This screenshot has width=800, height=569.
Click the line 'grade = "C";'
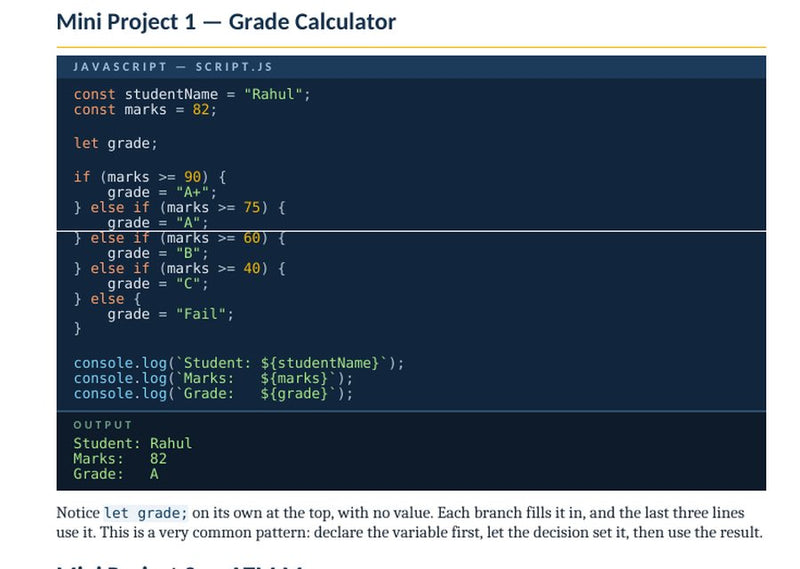pos(158,284)
